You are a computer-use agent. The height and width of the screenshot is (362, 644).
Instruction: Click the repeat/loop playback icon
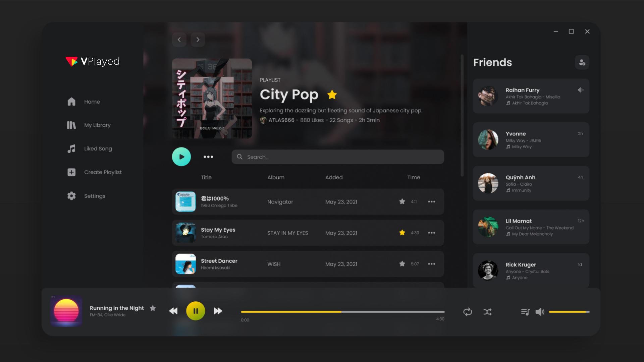tap(468, 311)
